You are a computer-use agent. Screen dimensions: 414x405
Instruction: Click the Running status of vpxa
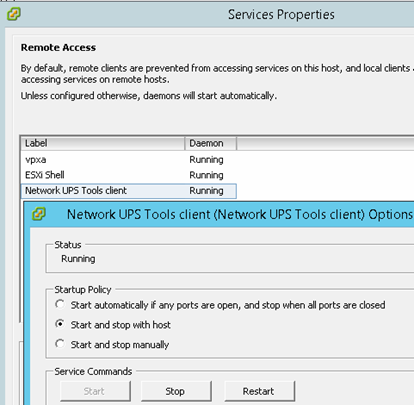coord(206,160)
